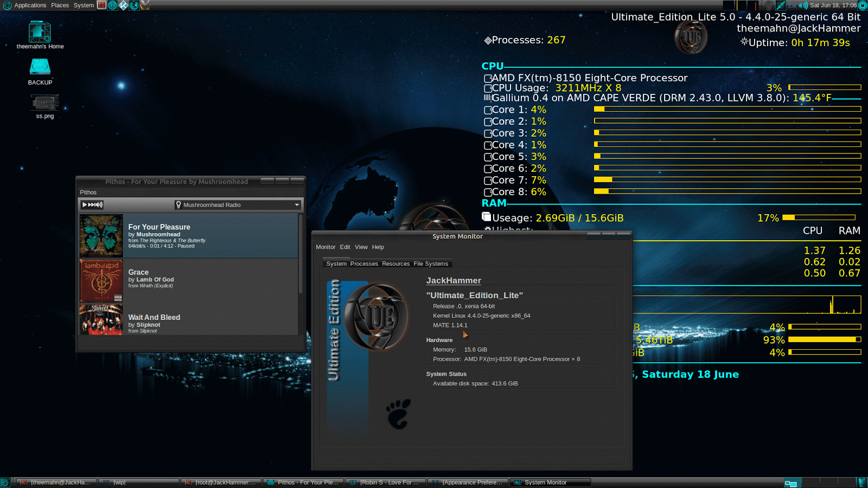Switch to the Resources tab
Viewport: 868px width, 488px height.
coord(396,264)
